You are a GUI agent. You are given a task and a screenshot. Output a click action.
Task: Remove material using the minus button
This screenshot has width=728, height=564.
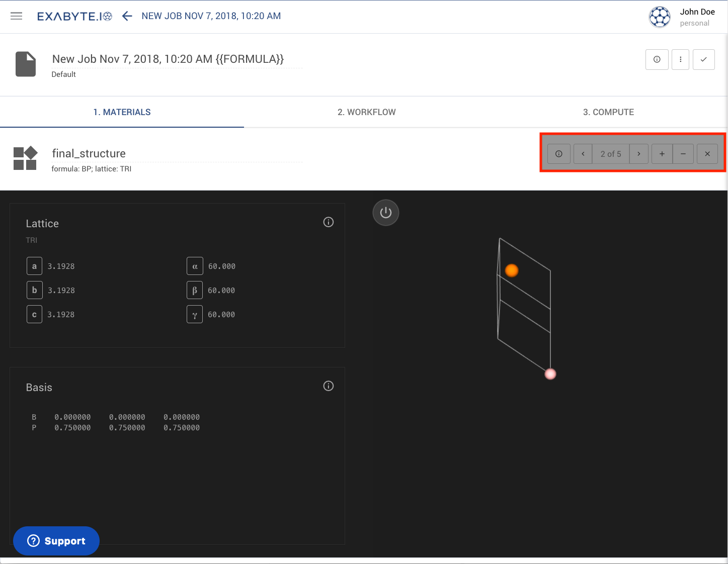pos(683,154)
